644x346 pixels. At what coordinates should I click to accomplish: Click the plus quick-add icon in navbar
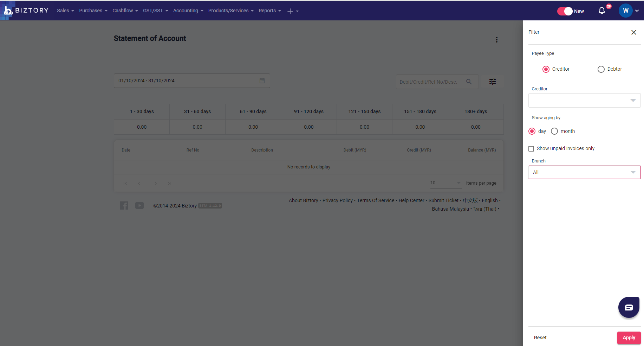(x=290, y=11)
